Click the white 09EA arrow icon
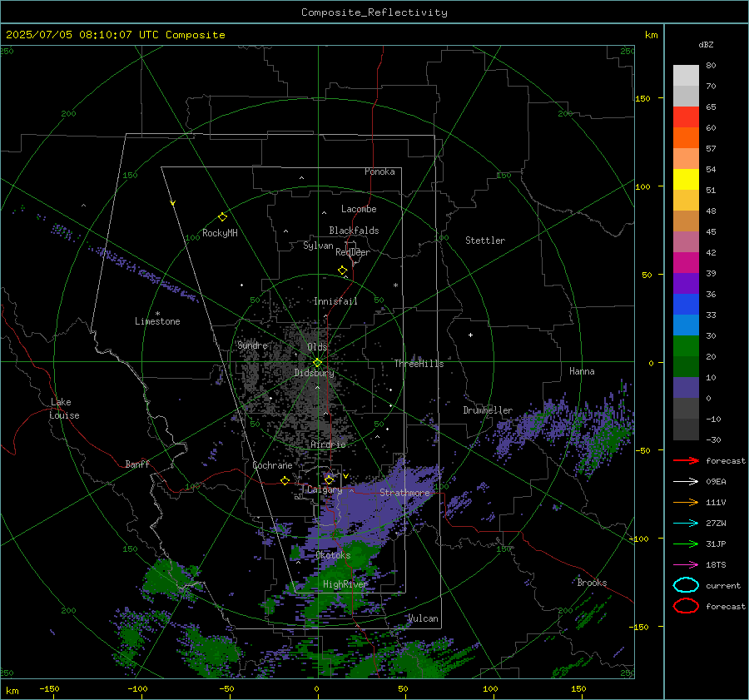The image size is (749, 700). (686, 481)
